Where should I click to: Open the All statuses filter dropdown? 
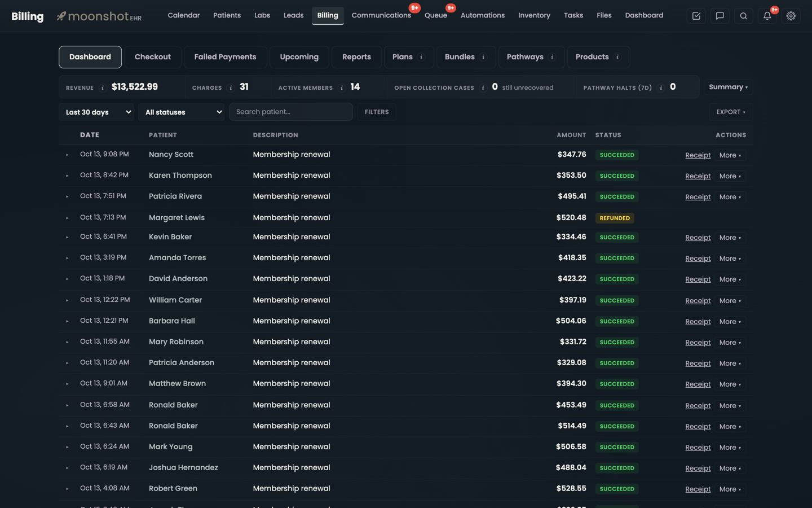[x=181, y=112]
